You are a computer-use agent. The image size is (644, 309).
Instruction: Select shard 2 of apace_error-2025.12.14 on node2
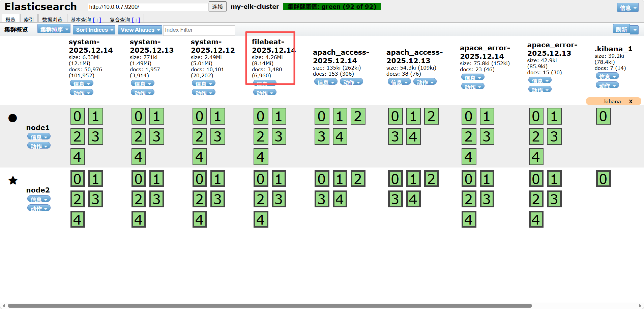pyautogui.click(x=469, y=199)
